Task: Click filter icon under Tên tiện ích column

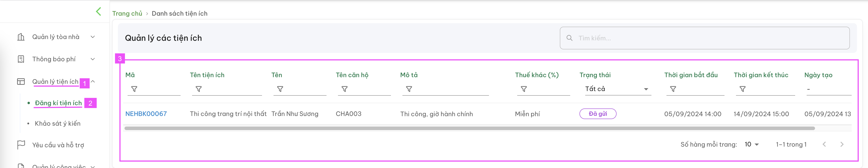Action: [199, 89]
